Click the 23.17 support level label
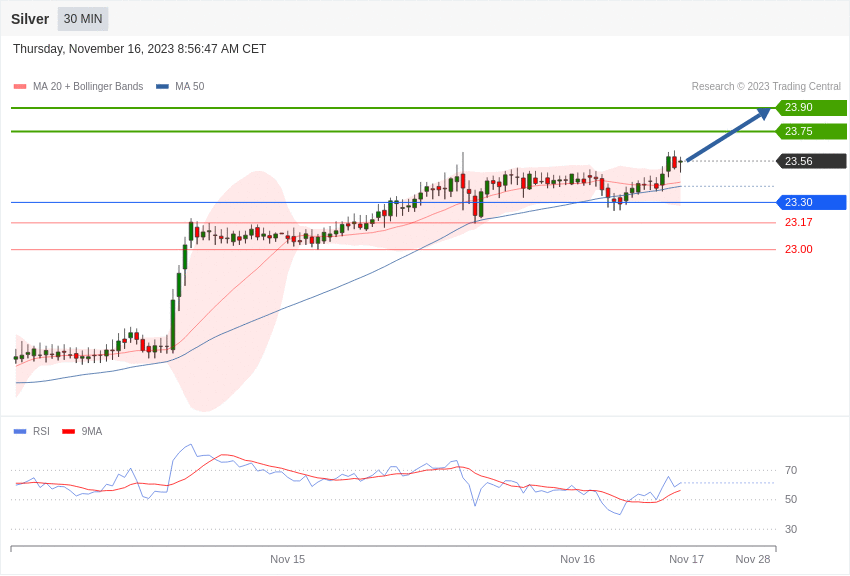The image size is (850, 576). tap(799, 222)
